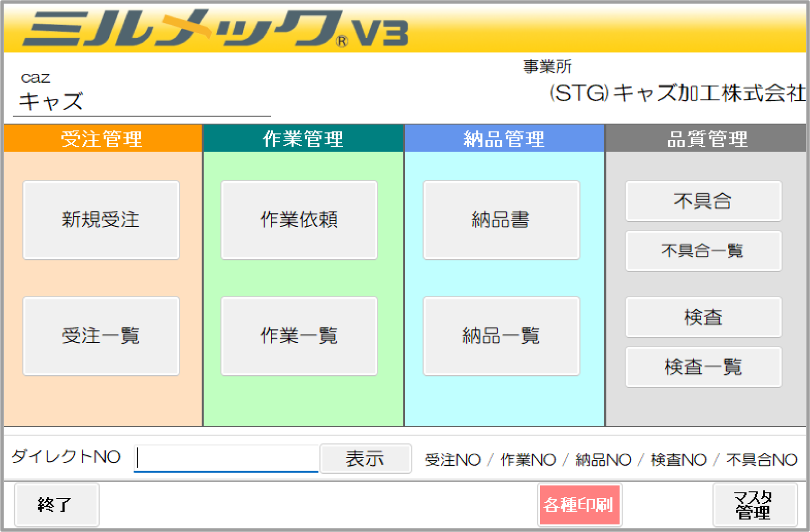
Task: Select the 作業管理 section header
Action: [303, 138]
